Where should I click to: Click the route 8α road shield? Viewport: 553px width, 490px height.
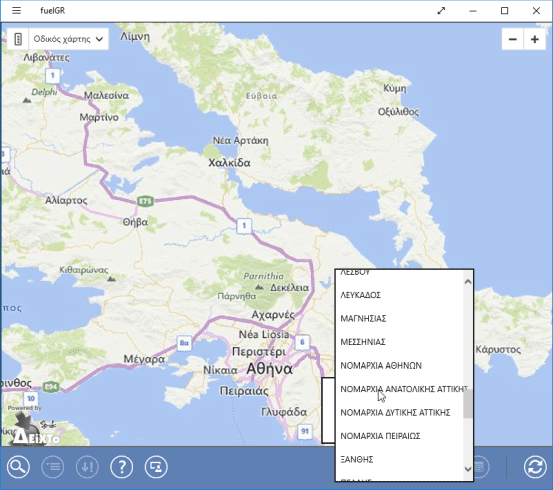coord(184,343)
